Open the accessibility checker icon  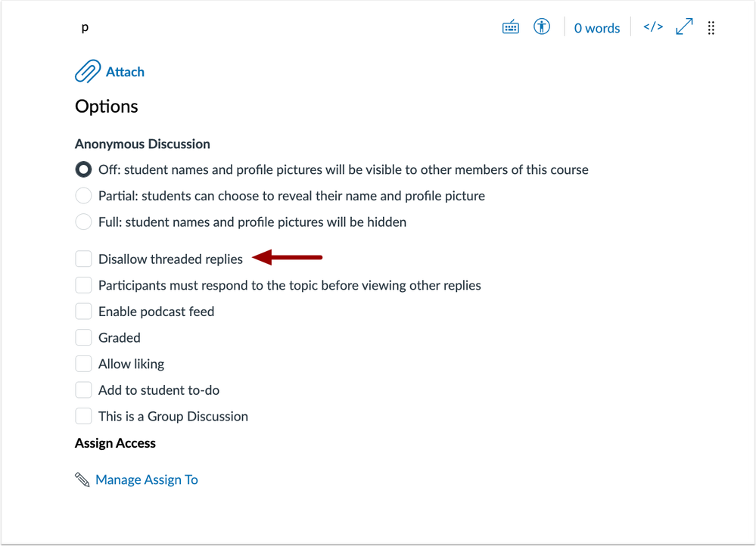point(541,26)
